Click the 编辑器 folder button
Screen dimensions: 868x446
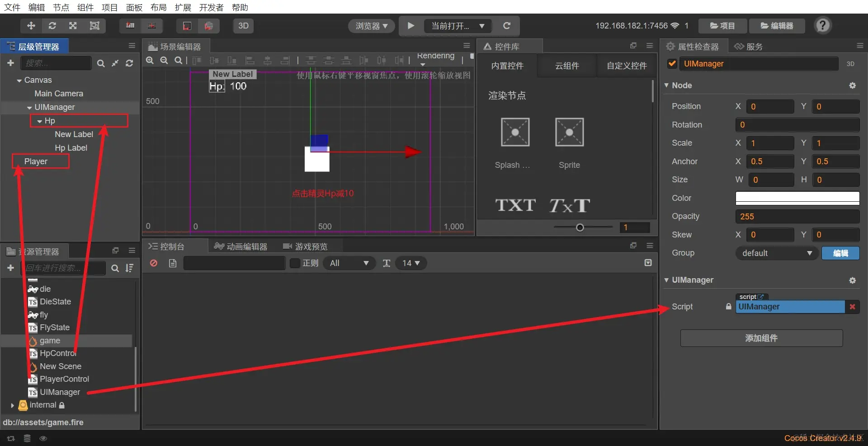pyautogui.click(x=777, y=26)
